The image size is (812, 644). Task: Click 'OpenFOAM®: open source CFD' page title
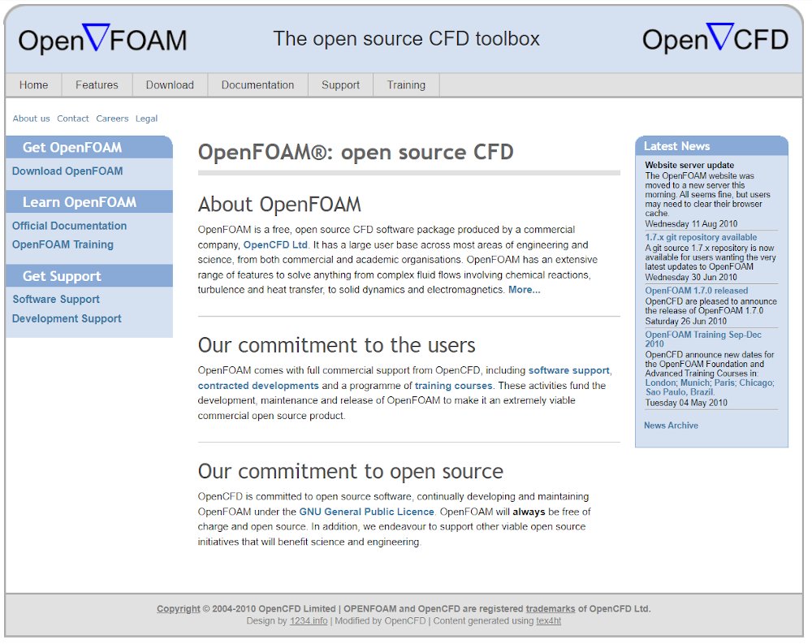coord(356,153)
